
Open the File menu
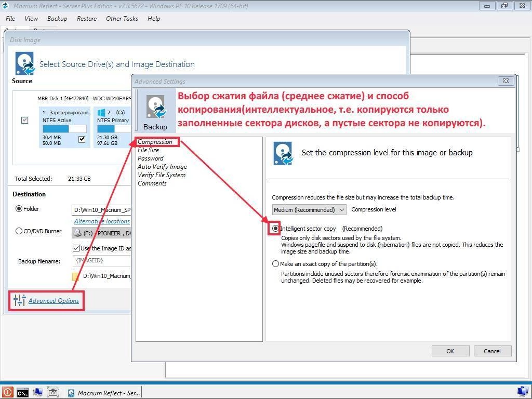[x=10, y=19]
